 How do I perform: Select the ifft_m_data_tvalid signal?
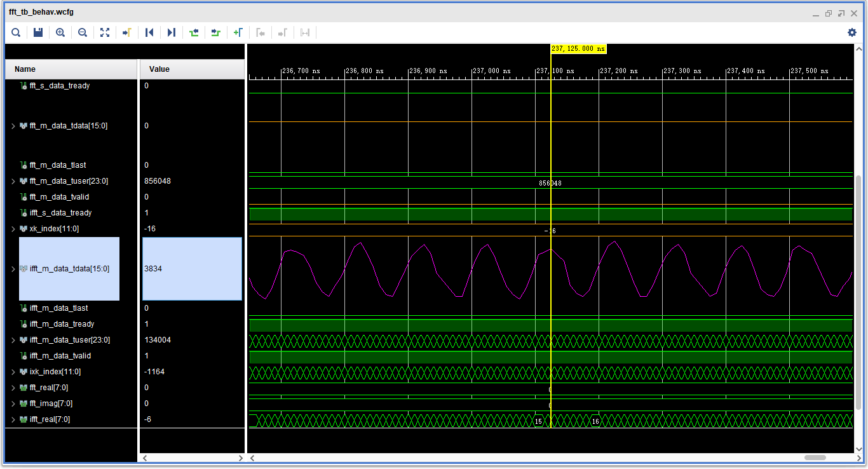coord(60,356)
